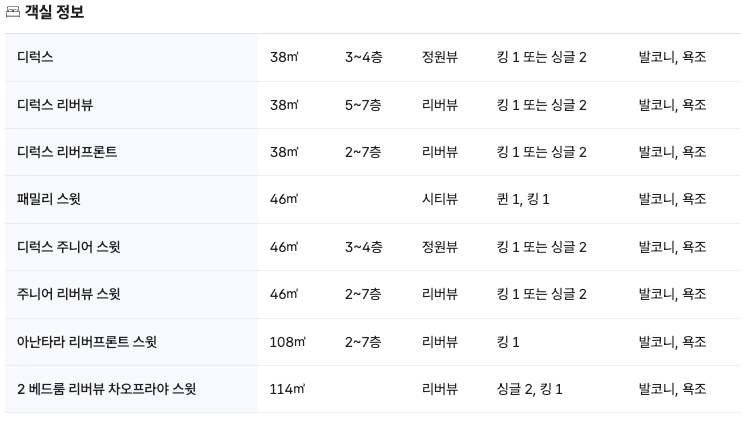Click the 객실 정보 section heading
This screenshot has height=422, width=742.
(x=54, y=13)
